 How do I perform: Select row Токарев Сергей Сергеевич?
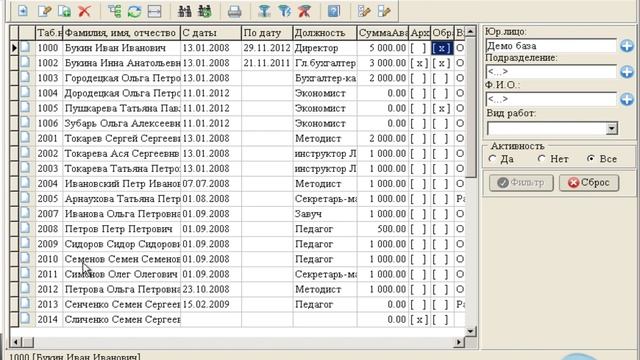(238, 139)
